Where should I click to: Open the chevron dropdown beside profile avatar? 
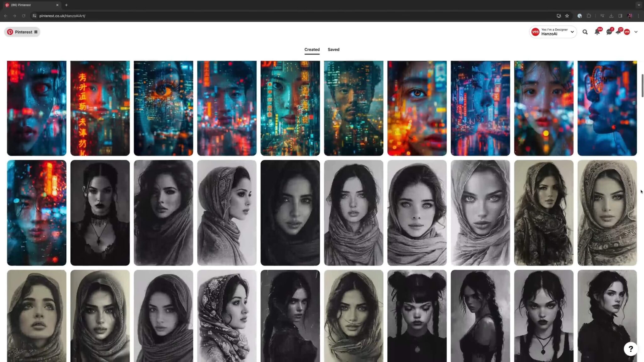pyautogui.click(x=636, y=32)
